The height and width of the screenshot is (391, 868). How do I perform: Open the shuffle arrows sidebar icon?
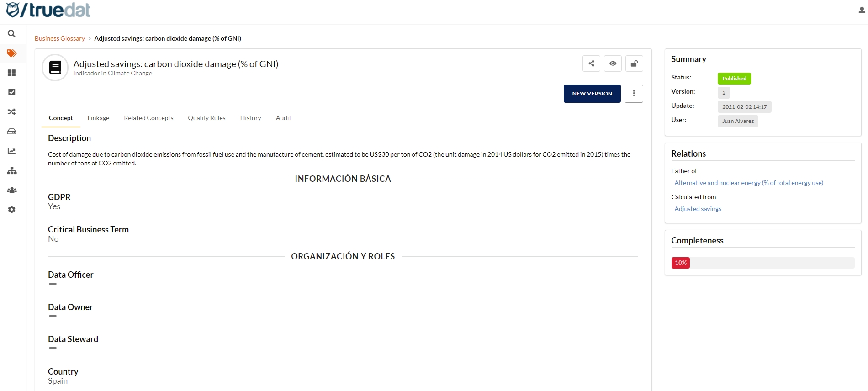12,112
